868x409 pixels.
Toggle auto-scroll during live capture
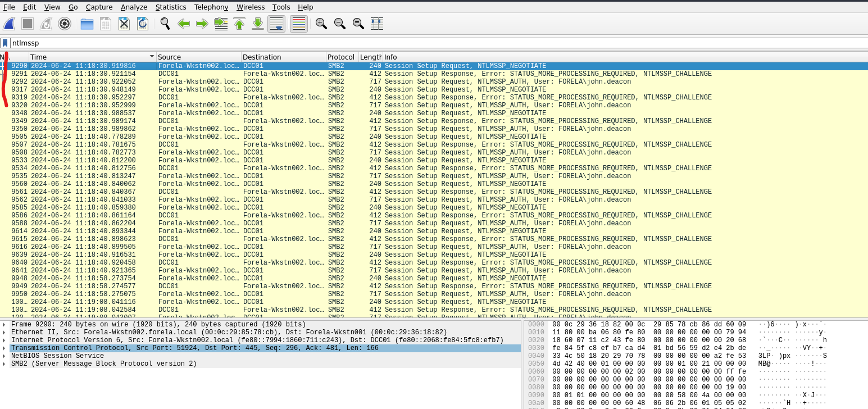(x=276, y=24)
